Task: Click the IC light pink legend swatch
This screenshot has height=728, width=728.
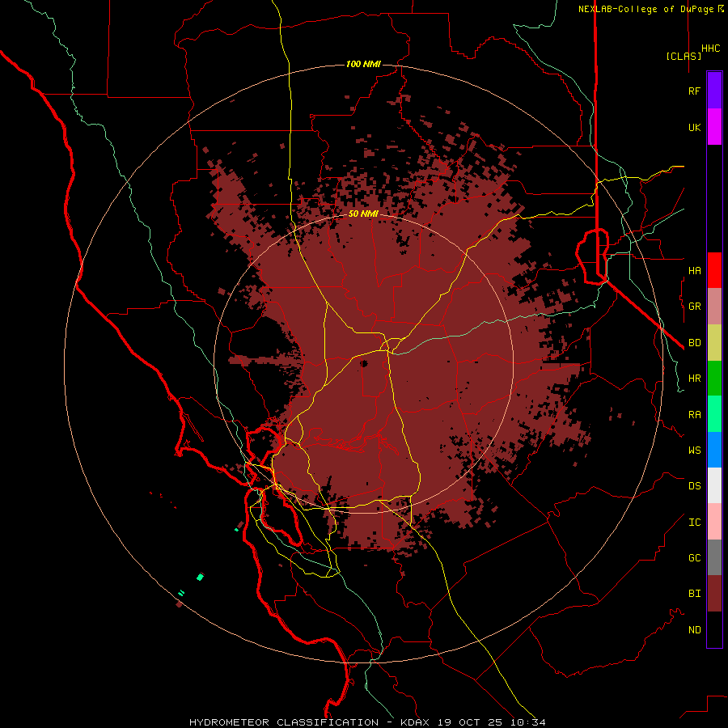Action: pos(714,522)
